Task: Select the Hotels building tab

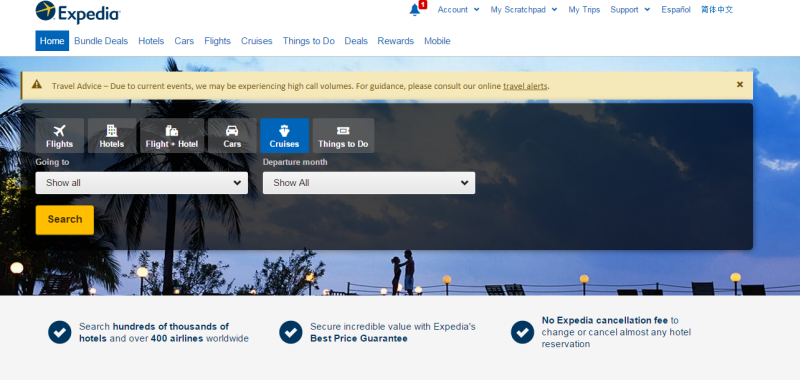Action: [x=112, y=136]
